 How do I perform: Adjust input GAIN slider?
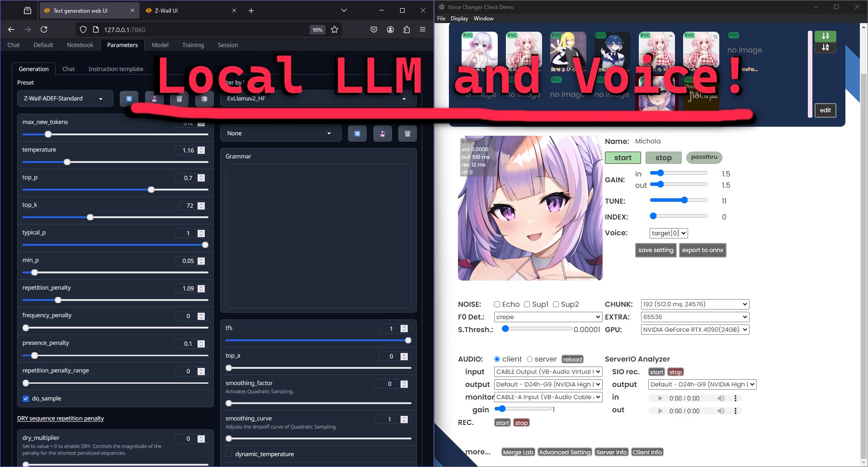[679, 173]
